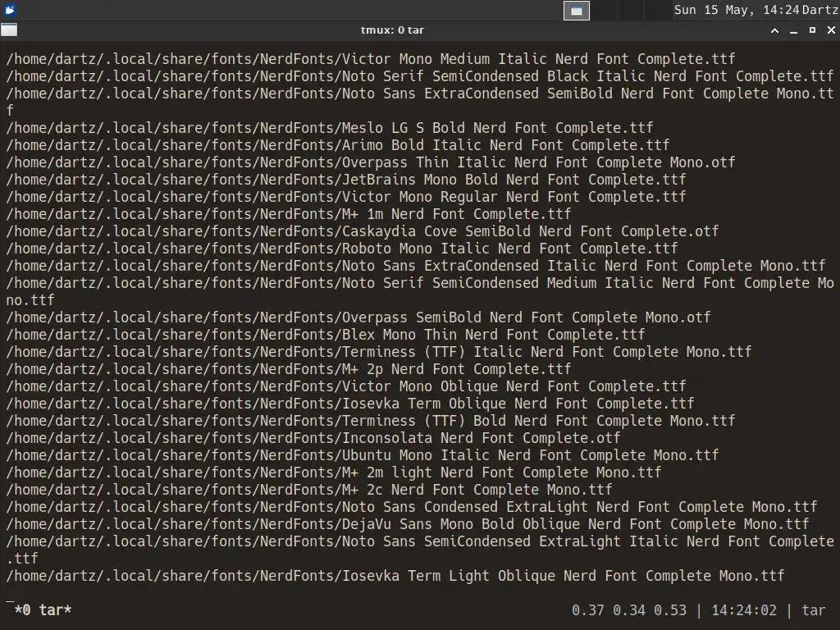Close the tmux terminal window

click(x=831, y=30)
